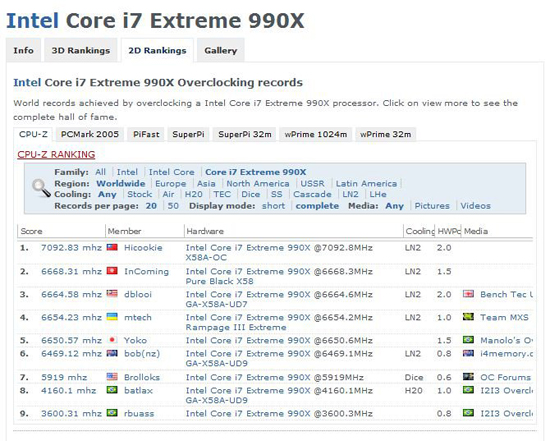Click bob(nz)'s member flag icon
The height and width of the screenshot is (441, 550).
[x=112, y=353]
